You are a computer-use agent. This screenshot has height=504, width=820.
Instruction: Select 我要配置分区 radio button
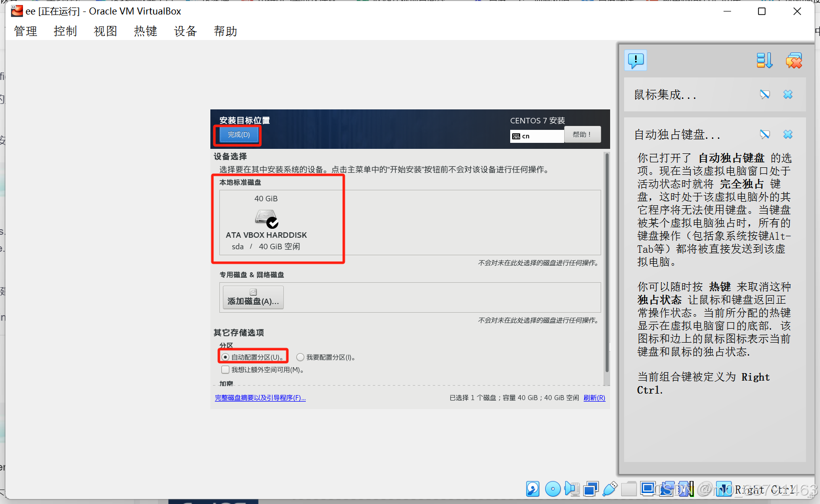[x=300, y=357]
